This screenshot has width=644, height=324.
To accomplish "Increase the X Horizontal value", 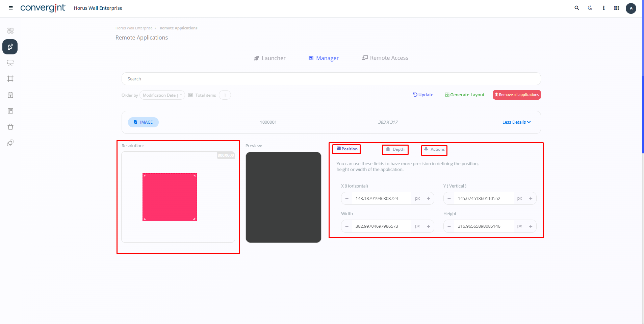I will 429,198.
